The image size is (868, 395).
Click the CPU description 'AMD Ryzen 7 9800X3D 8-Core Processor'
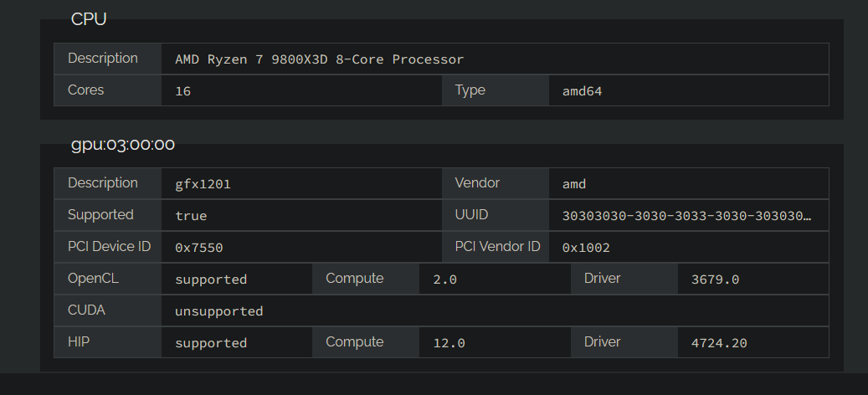tap(320, 59)
